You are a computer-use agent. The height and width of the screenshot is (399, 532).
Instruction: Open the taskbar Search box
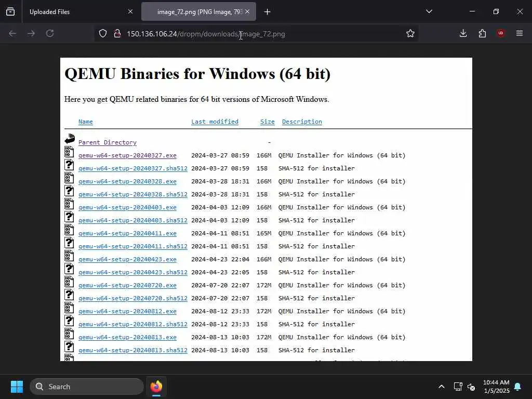(87, 387)
